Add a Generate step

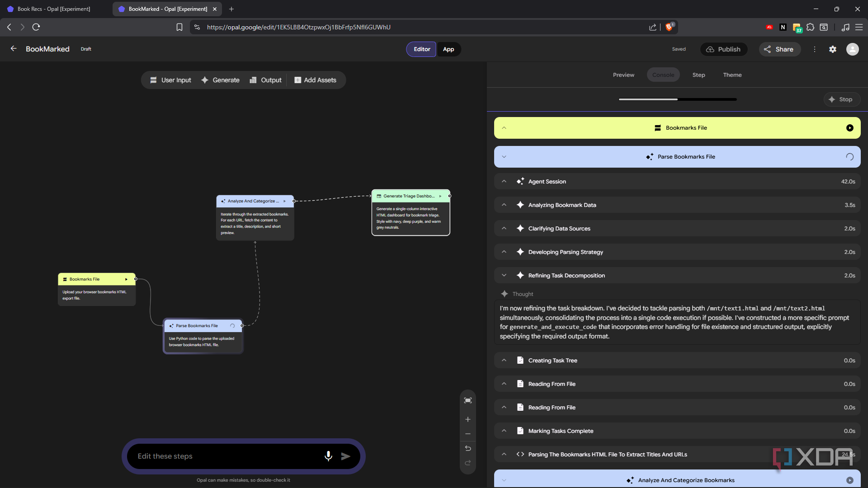pos(220,80)
